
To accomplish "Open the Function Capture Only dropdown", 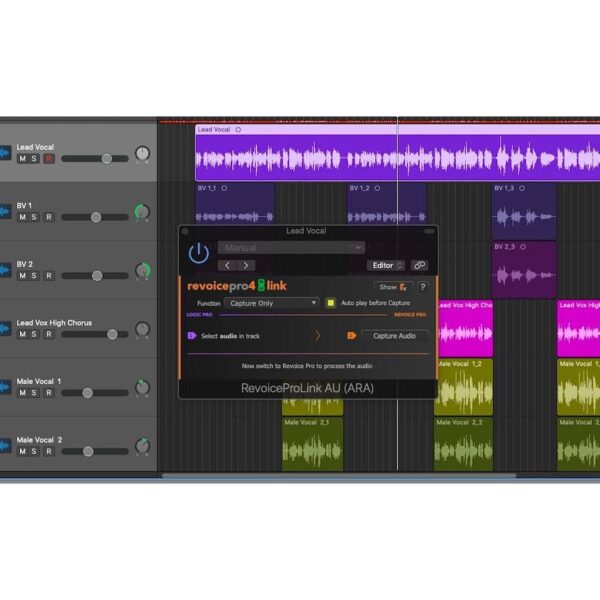I will 272,303.
